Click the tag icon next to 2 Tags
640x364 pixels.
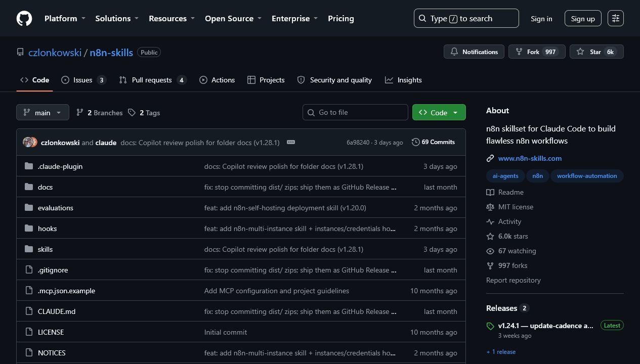[x=132, y=113]
